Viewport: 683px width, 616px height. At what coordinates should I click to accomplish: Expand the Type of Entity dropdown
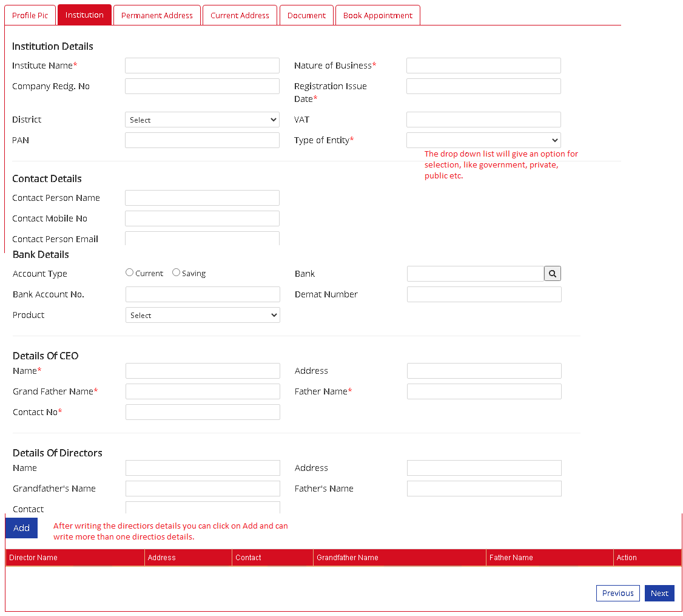483,140
